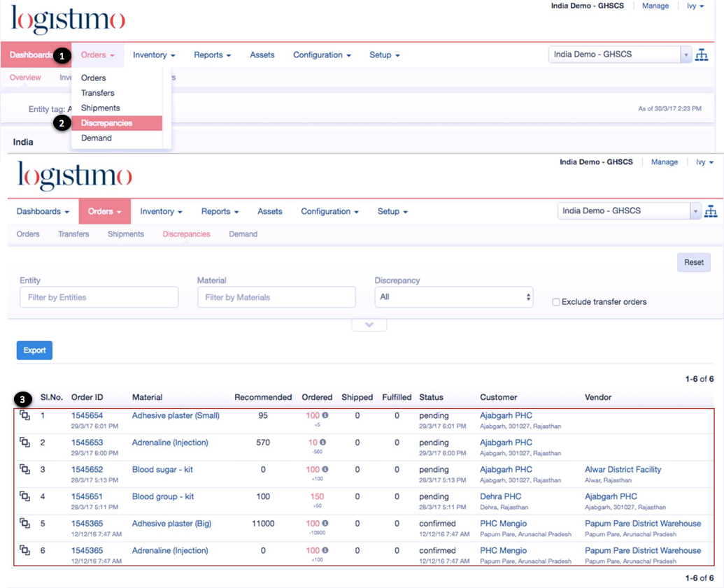
Task: Open Configuration dropdown in lower navigation bar
Action: pos(329,211)
